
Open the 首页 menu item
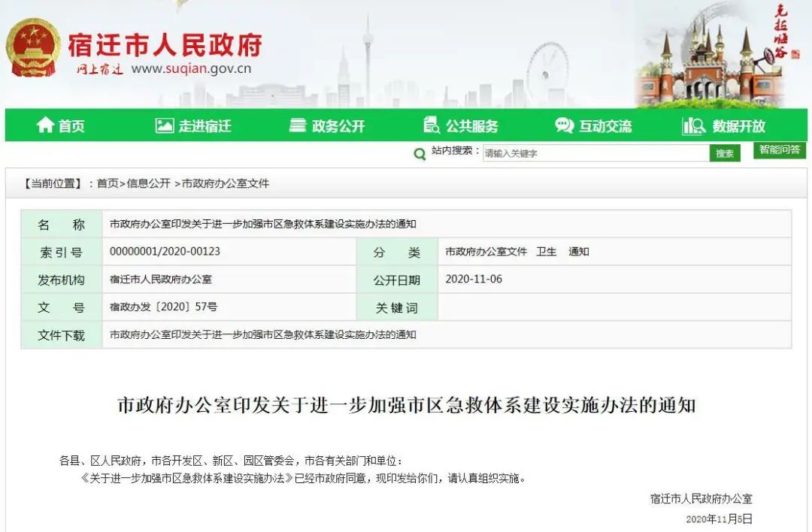pos(71,125)
